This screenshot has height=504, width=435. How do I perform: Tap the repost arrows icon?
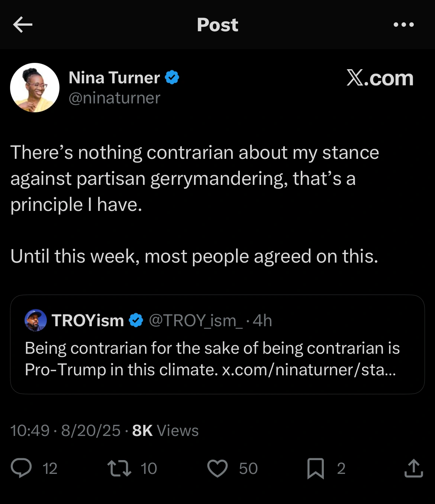pos(119,468)
